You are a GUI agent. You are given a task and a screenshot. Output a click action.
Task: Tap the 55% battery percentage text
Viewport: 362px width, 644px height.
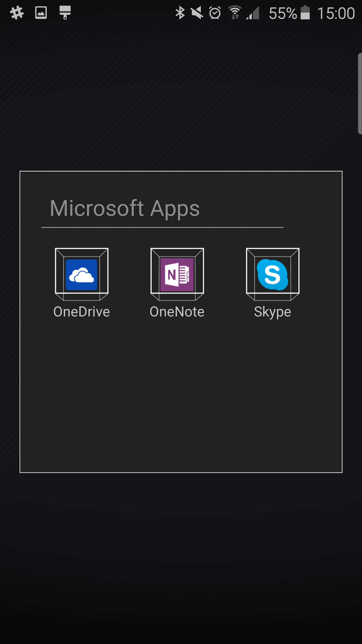283,13
